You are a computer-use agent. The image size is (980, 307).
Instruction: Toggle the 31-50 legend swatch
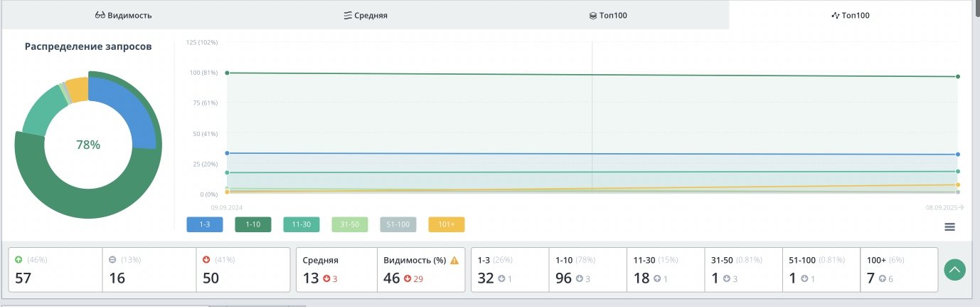tap(349, 224)
